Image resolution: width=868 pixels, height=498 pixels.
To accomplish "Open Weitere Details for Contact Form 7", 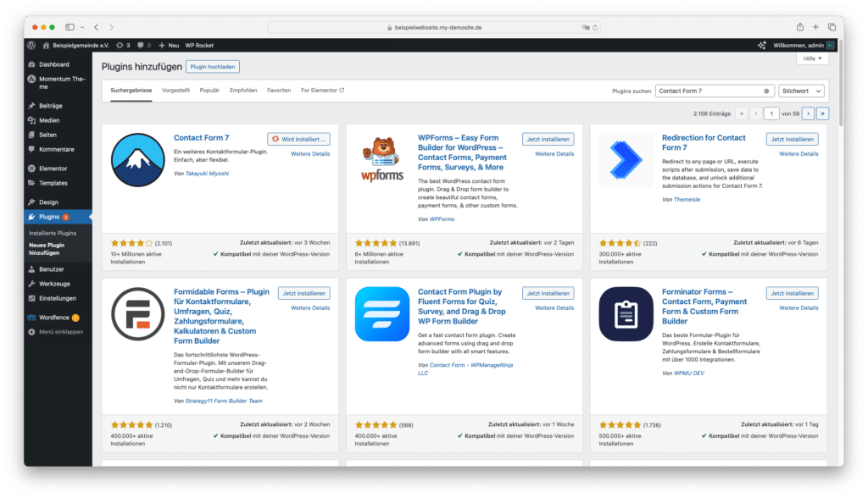I will pyautogui.click(x=310, y=154).
